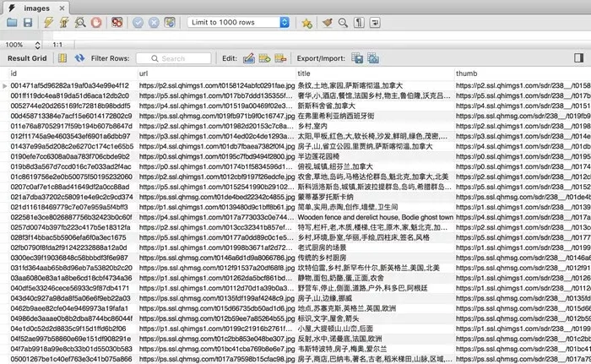
Task: Select url cell containing t019fb971b9f0c16747.jpg
Action: point(217,117)
